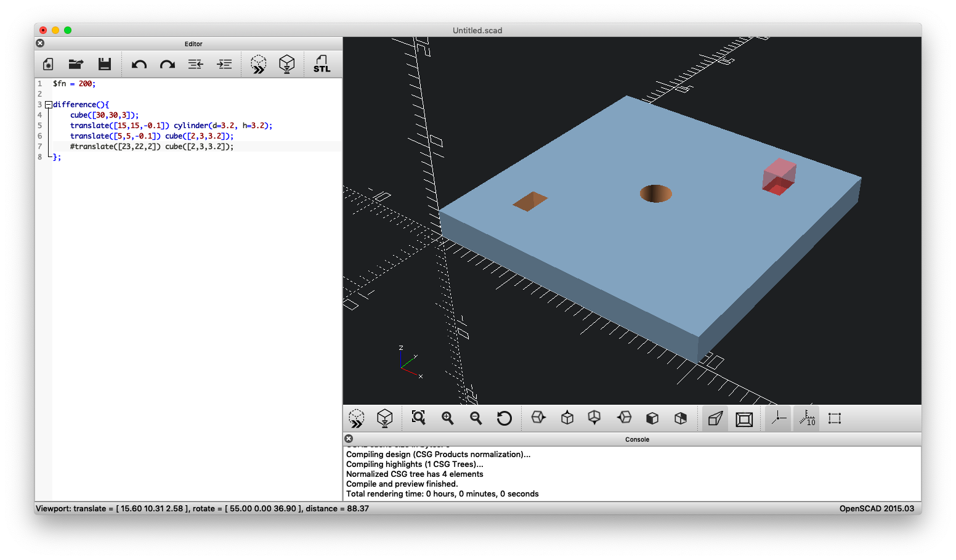The image size is (956, 560).
Task: Toggle orthogonal projection
Action: pyautogui.click(x=744, y=419)
